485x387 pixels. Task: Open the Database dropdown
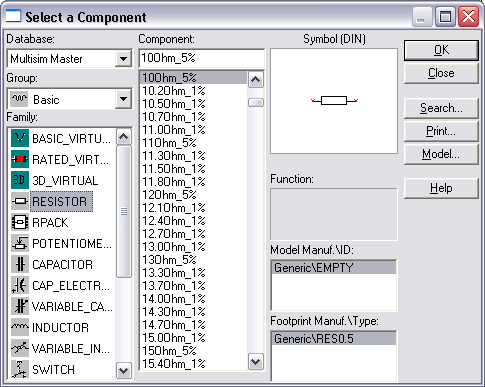123,59
